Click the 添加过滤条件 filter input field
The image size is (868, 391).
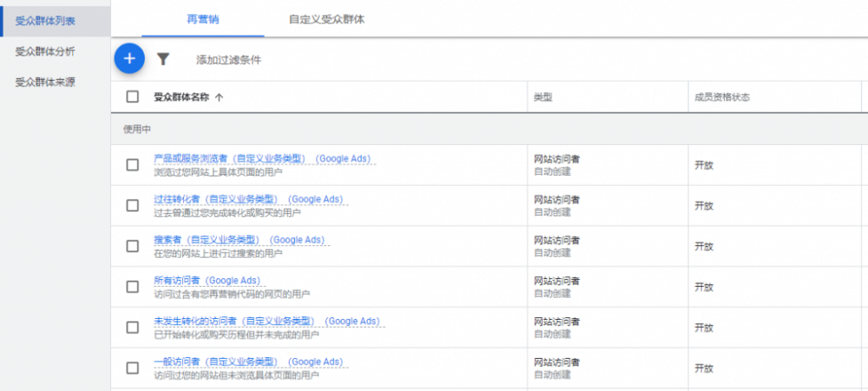tap(228, 60)
